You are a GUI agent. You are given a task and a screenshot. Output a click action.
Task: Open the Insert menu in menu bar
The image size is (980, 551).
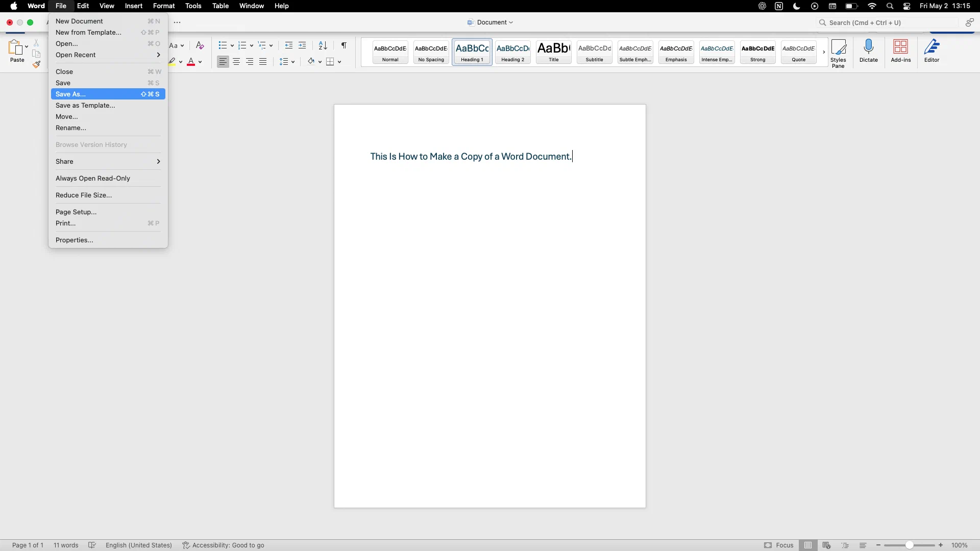click(134, 6)
